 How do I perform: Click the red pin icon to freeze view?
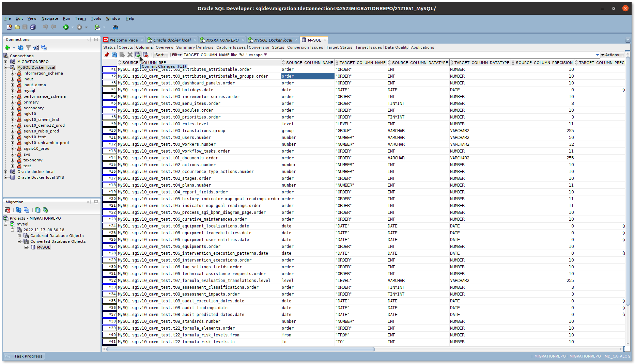coord(107,55)
